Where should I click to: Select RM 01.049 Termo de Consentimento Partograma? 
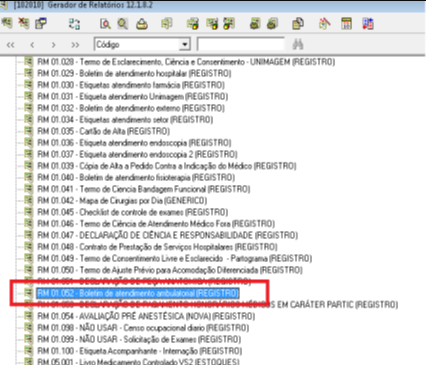175,258
